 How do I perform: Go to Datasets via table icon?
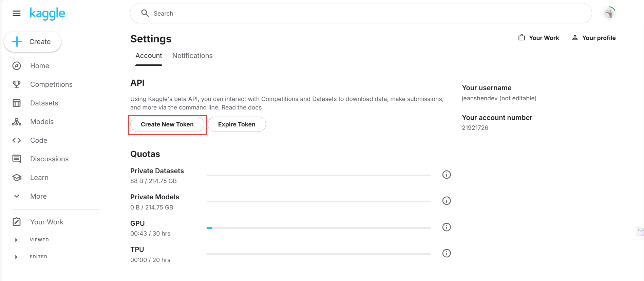pos(17,103)
